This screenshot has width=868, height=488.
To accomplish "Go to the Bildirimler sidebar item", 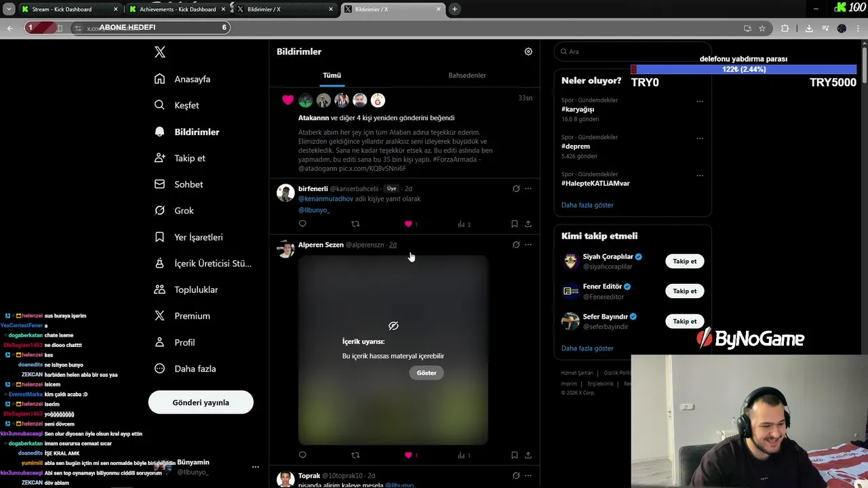I will [187, 131].
